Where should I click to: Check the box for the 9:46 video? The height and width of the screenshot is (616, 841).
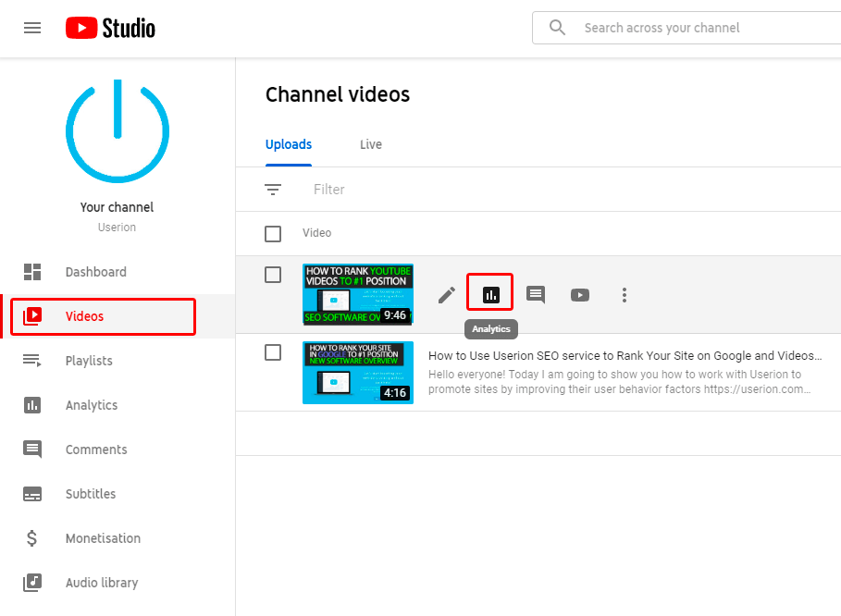pos(273,275)
